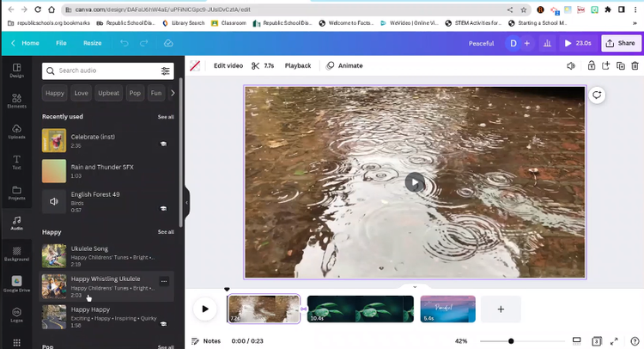This screenshot has width=644, height=349.
Task: Open the Resize menu
Action: coord(92,43)
